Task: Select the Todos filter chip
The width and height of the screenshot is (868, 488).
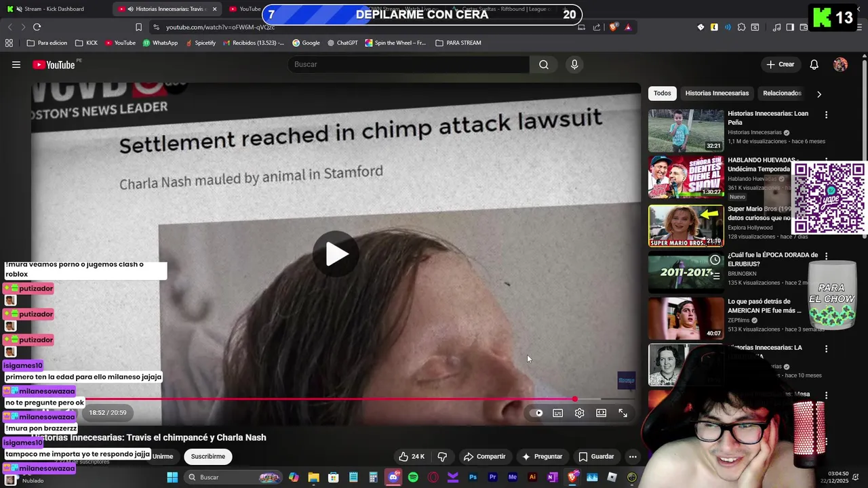Action: point(662,94)
